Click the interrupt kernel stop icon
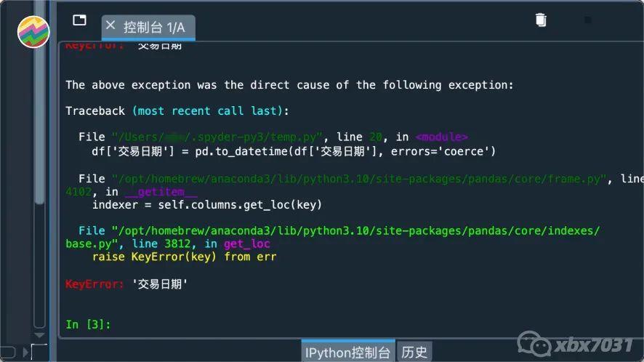 pos(588,20)
